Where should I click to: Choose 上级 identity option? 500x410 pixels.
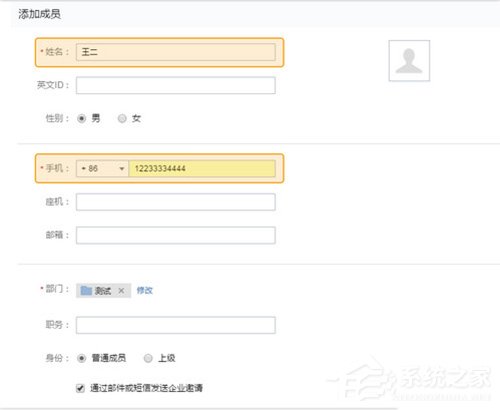(x=148, y=358)
